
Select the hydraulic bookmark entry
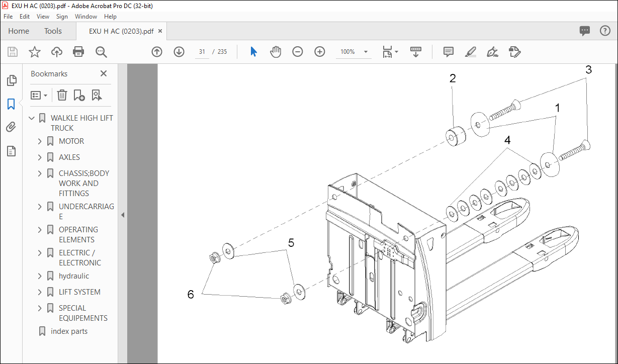[74, 276]
